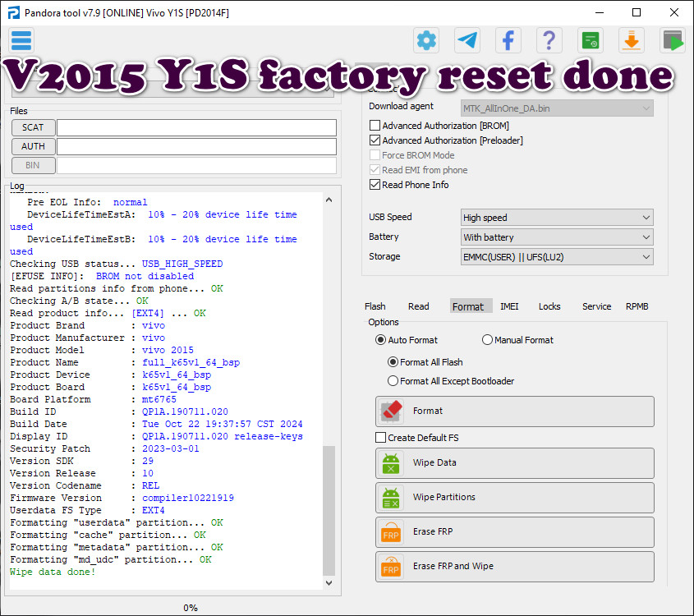
Task: Click the orange download updates icon
Action: point(631,41)
